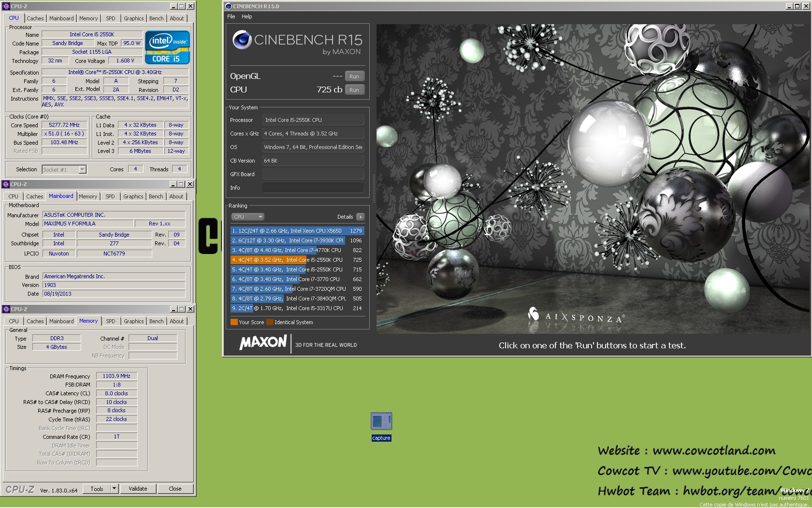Click the BIOS date 08/19/2013
Viewport: 812px width, 508px height.
(114, 294)
